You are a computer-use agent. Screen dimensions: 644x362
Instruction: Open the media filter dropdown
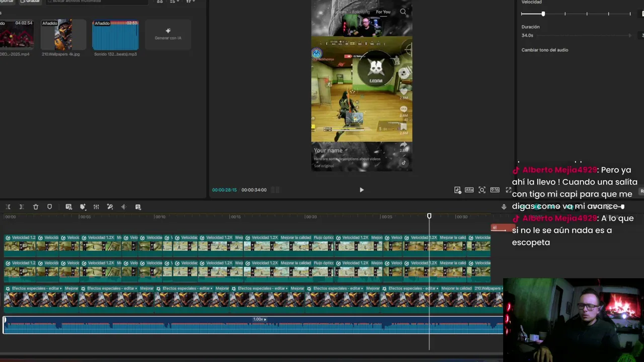[191, 2]
